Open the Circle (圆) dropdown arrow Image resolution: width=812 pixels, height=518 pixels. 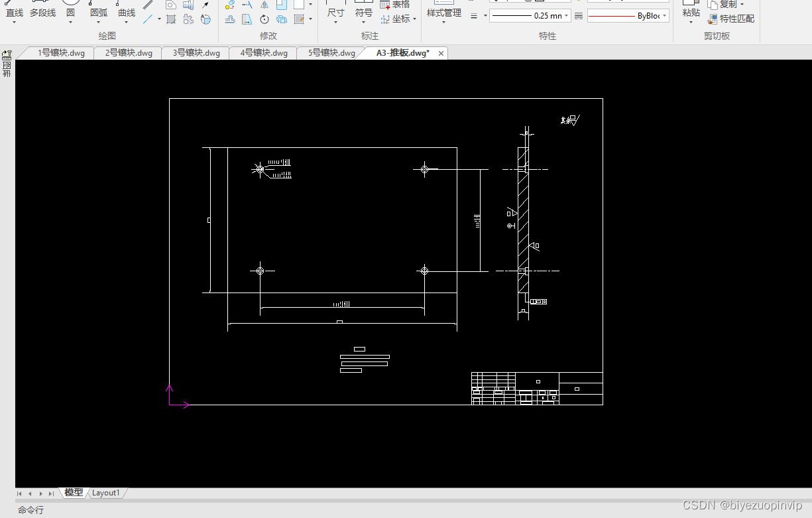click(x=70, y=23)
